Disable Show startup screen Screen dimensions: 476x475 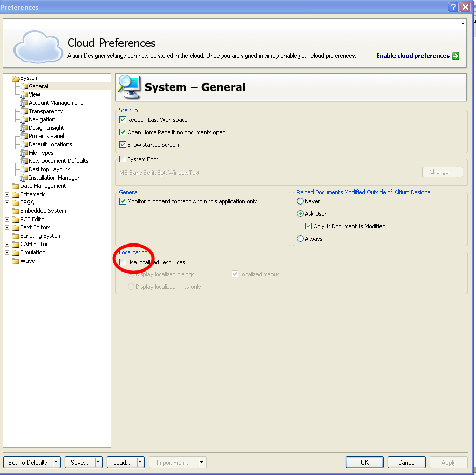(123, 144)
